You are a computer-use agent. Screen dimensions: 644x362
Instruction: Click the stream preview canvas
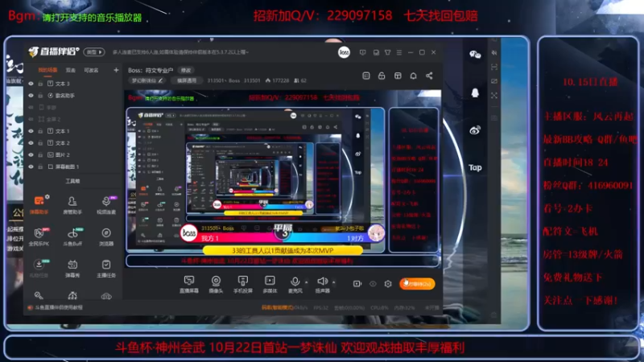click(283, 179)
